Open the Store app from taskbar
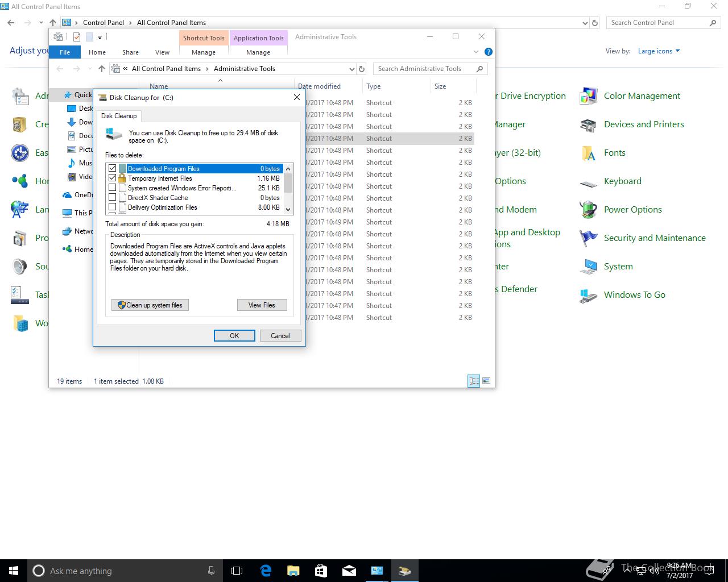 [x=321, y=571]
